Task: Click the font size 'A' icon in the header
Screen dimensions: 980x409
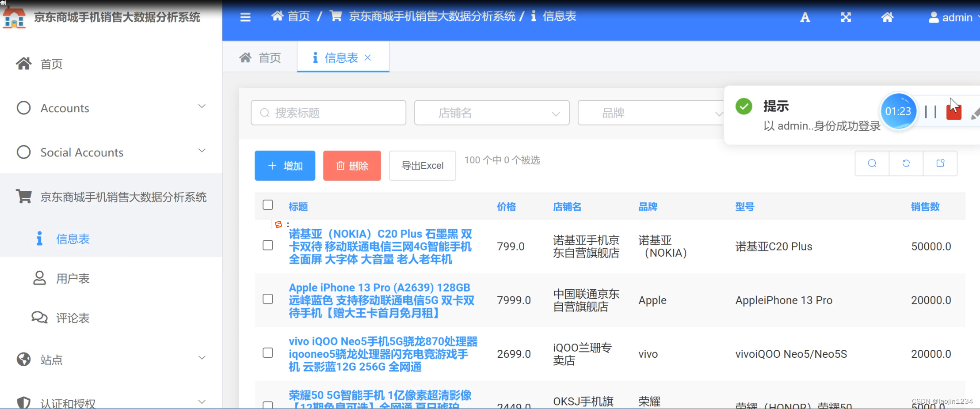Action: click(805, 17)
